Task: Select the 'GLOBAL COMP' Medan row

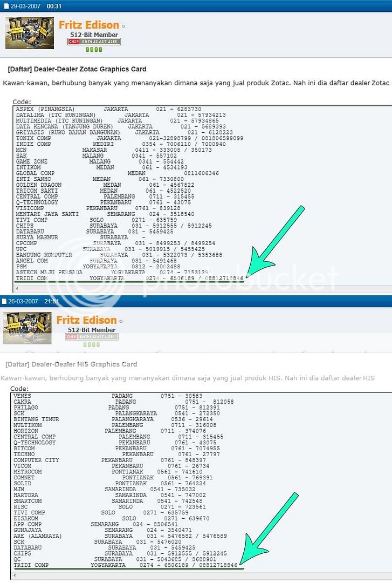Action: click(117, 173)
